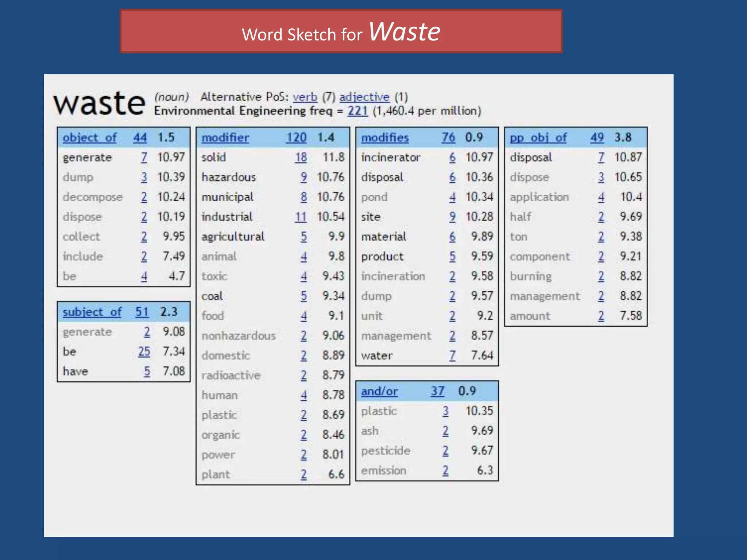Select the word 'burning' in pp_obj_of
747x560 pixels.
point(530,276)
